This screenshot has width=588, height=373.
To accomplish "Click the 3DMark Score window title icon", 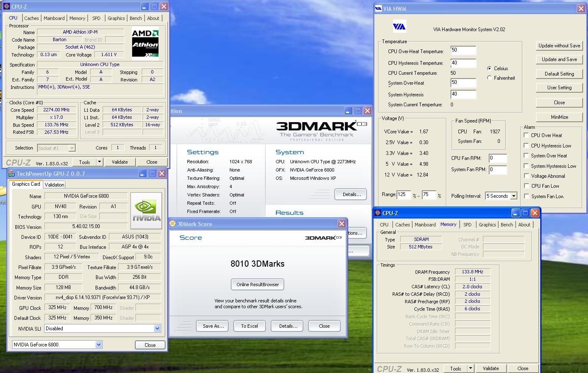I will click(x=173, y=224).
